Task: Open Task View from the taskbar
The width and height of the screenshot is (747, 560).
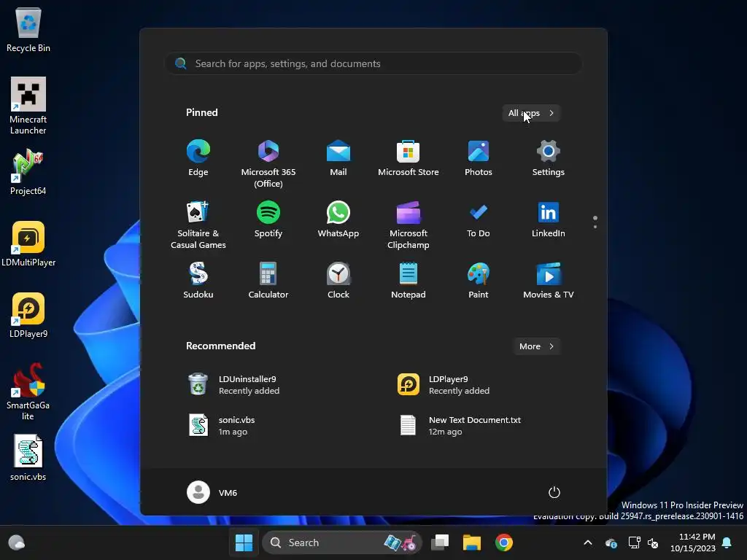Action: click(x=440, y=542)
